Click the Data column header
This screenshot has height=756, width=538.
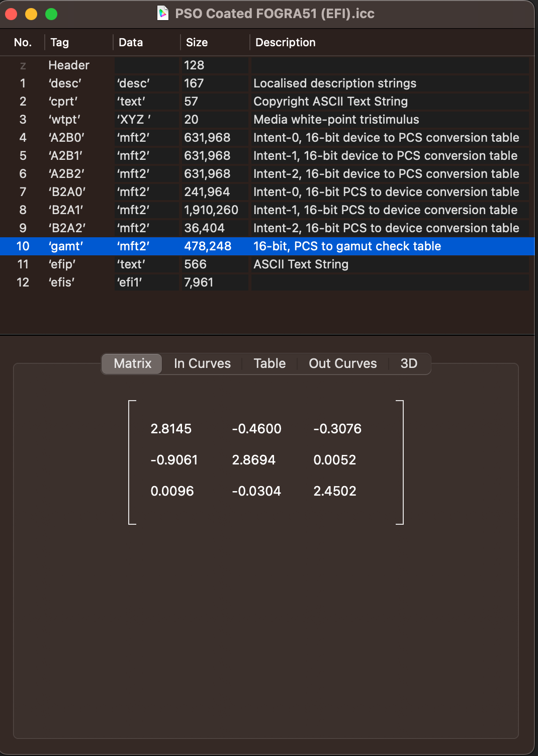click(130, 42)
